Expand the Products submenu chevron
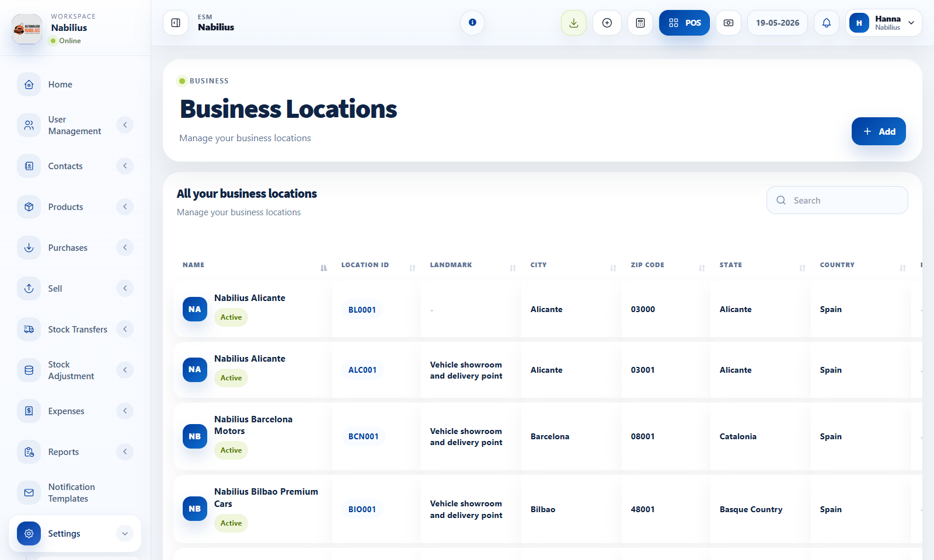This screenshot has height=560, width=934. coord(125,206)
